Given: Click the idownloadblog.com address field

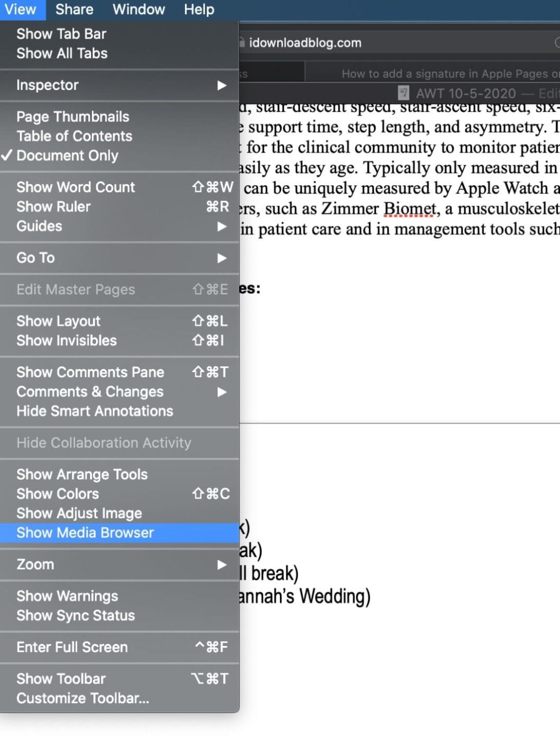Looking at the screenshot, I should (x=305, y=43).
